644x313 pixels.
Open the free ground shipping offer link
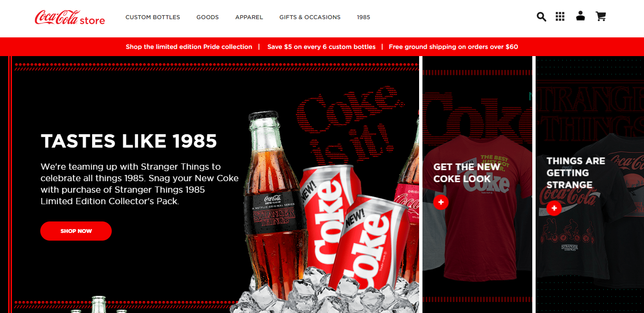tap(453, 47)
